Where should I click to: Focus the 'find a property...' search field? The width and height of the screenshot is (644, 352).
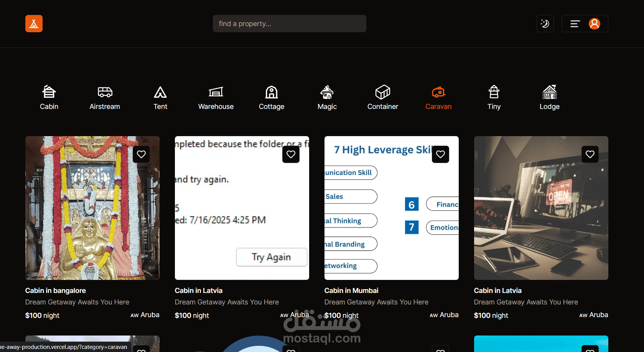(290, 24)
